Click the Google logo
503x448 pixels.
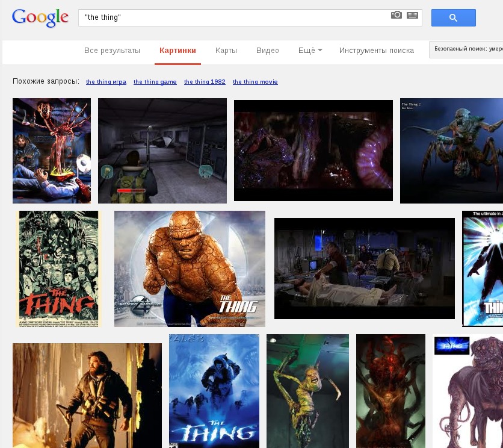[x=40, y=17]
